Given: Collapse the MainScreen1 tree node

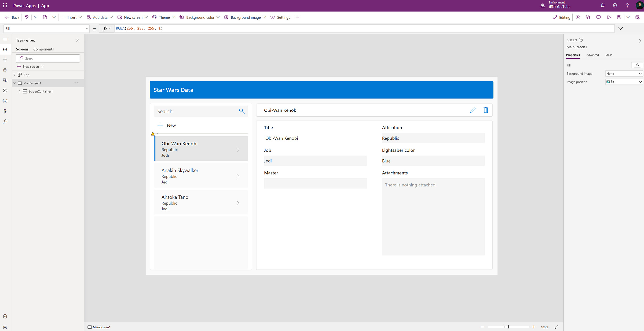Looking at the screenshot, I should (x=14, y=83).
